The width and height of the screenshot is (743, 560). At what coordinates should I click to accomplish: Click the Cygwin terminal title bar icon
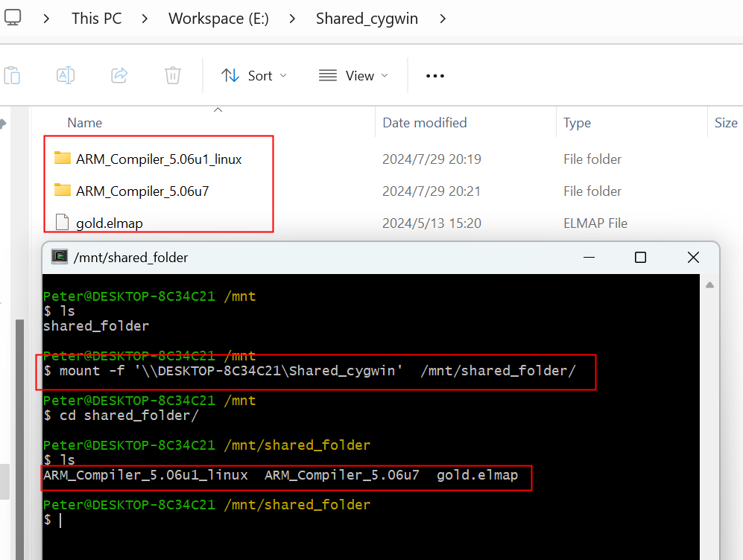(x=60, y=258)
